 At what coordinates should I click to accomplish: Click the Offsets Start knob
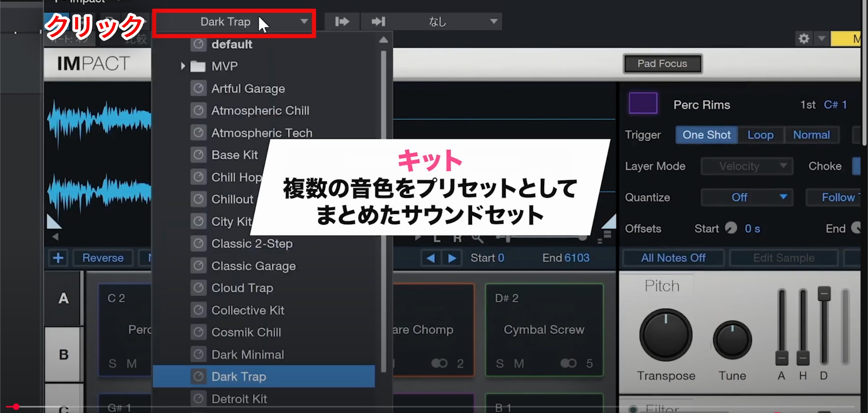click(731, 228)
